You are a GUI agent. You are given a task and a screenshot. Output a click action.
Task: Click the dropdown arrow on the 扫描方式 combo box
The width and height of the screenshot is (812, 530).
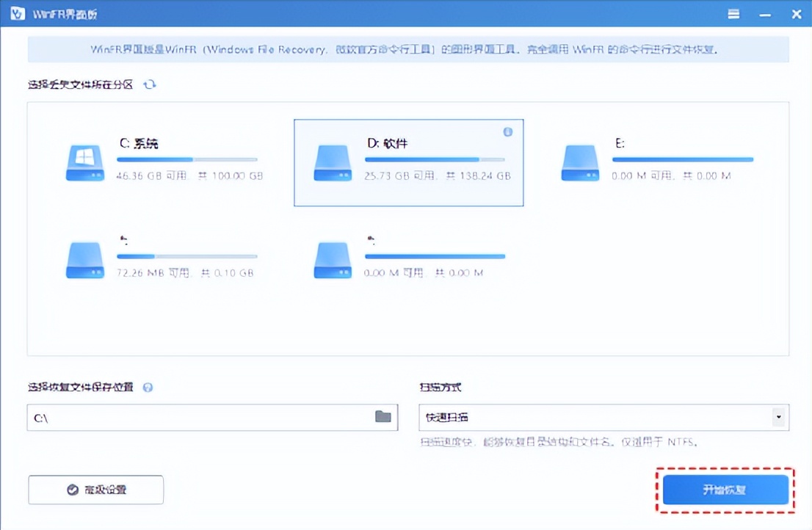780,417
